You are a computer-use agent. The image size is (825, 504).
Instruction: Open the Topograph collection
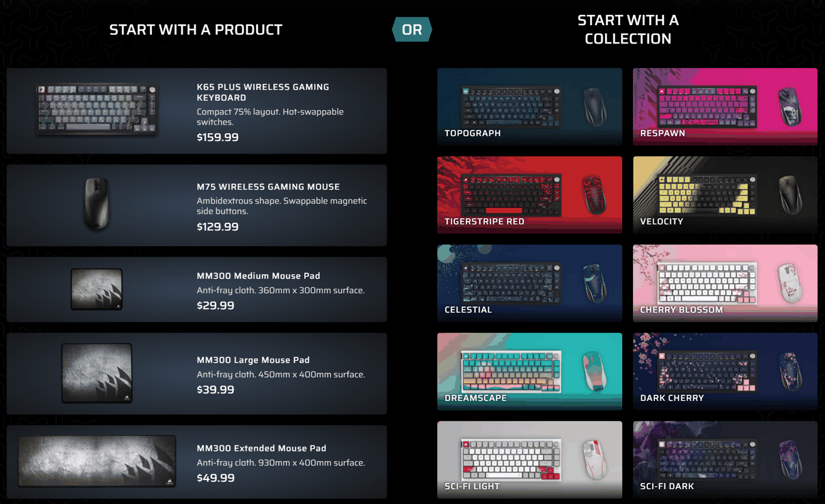click(529, 107)
